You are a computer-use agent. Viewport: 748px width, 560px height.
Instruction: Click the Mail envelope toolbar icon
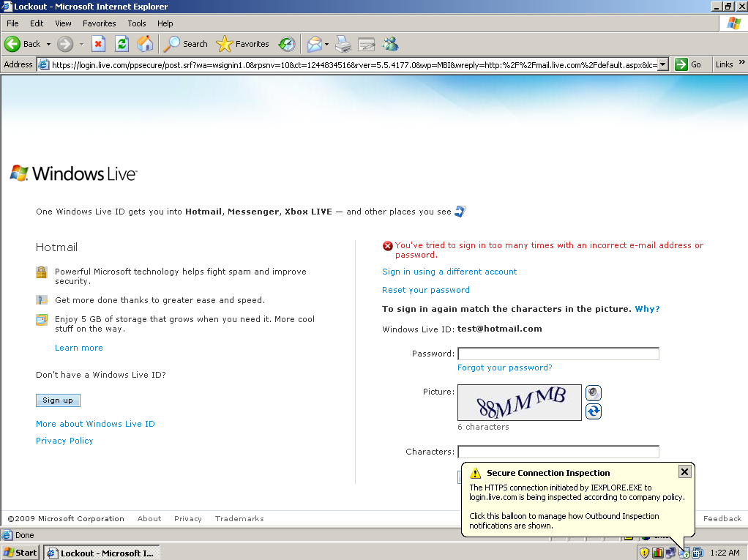315,44
